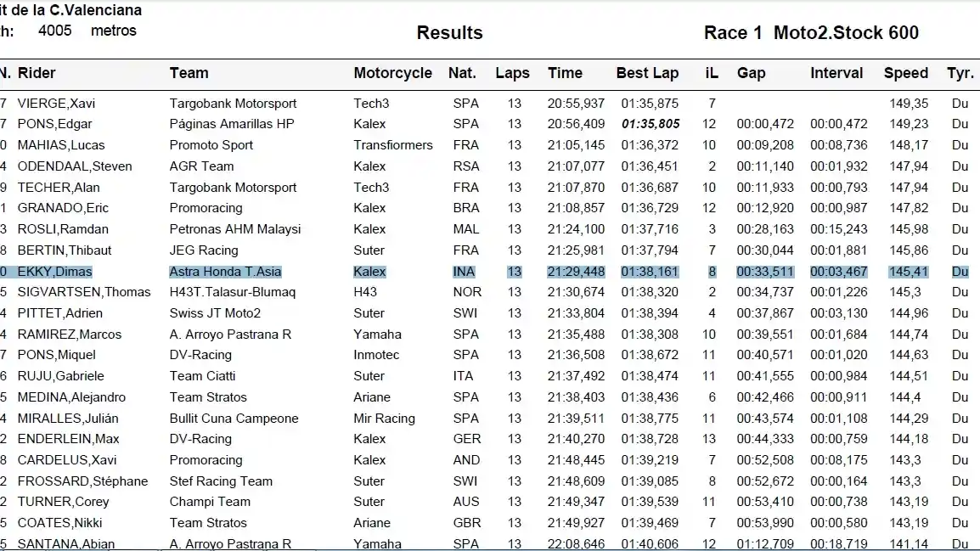Click the bold best lap 01:35,805
This screenshot has height=551, width=980.
[650, 124]
